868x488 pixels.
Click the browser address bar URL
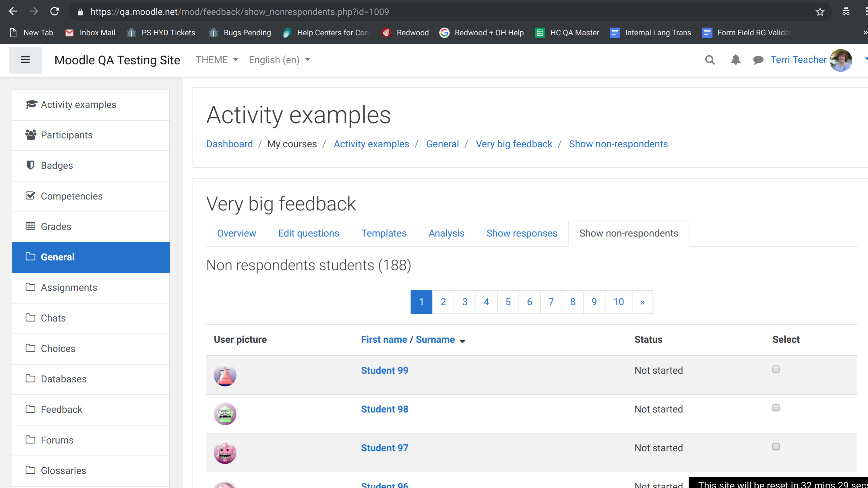(x=240, y=12)
